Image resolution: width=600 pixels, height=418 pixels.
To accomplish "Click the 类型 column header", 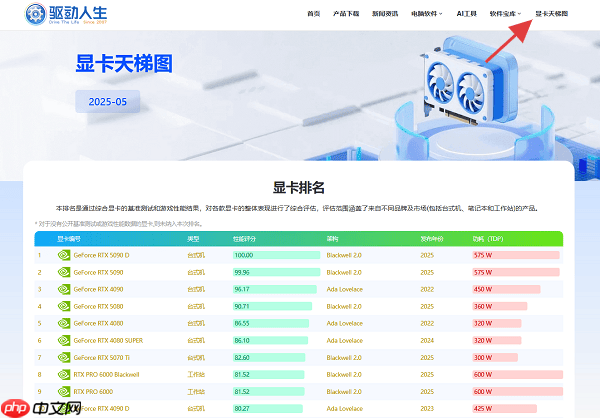I will tap(193, 238).
